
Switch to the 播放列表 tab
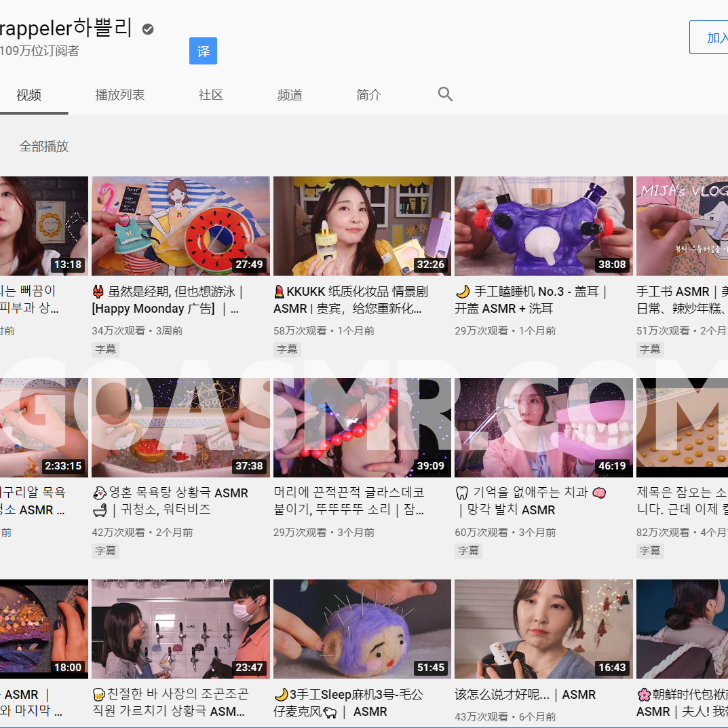[x=120, y=95]
